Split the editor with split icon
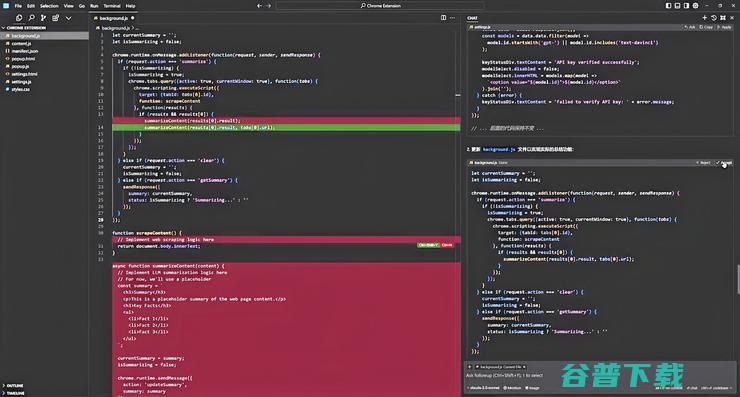740x397 pixels. [443, 18]
